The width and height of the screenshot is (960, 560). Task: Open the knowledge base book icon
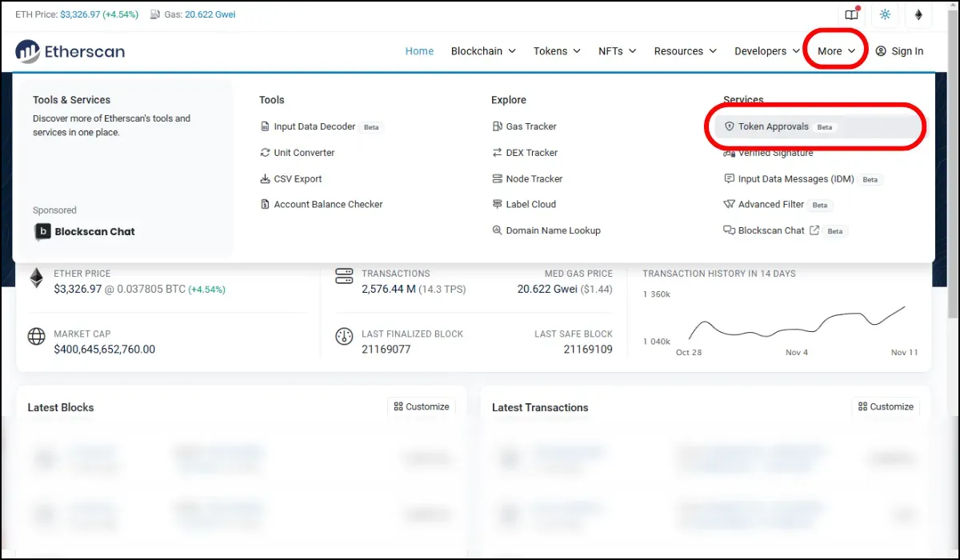click(851, 14)
